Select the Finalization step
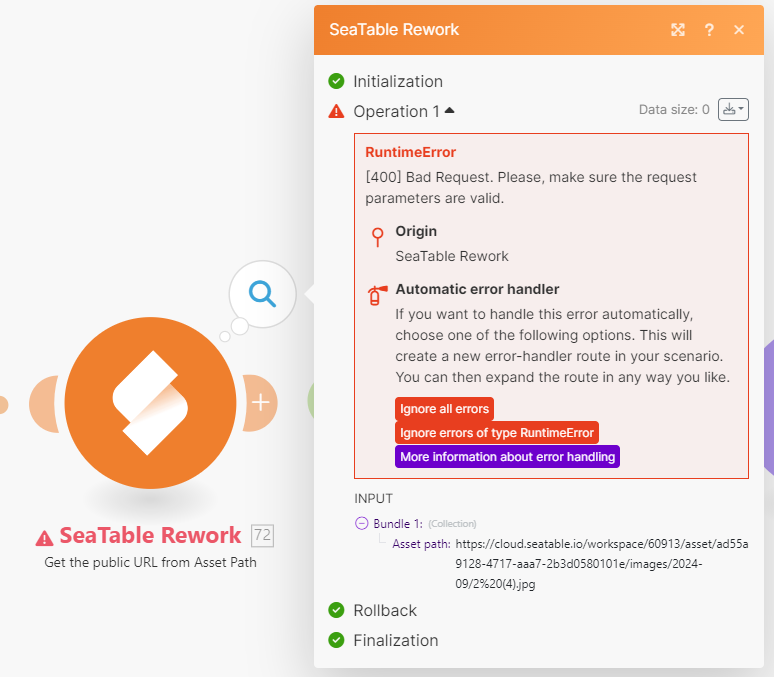Screen dimensions: 774x677 click(x=395, y=640)
